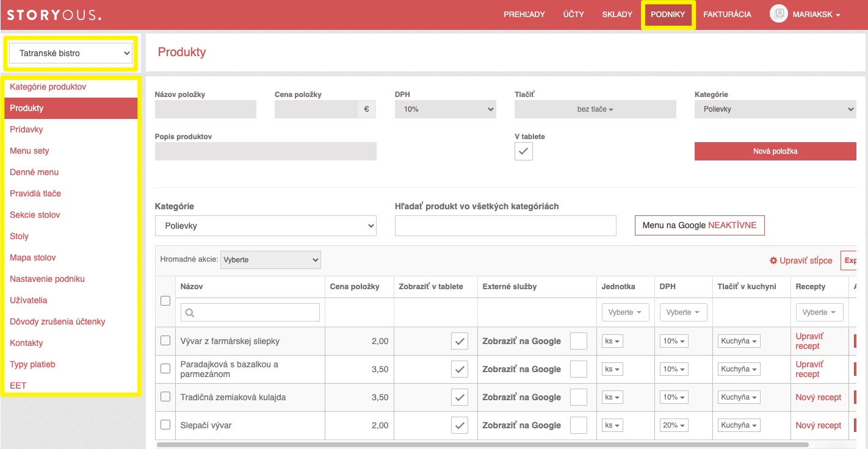Click the Hľadať produkt search field

(x=505, y=226)
